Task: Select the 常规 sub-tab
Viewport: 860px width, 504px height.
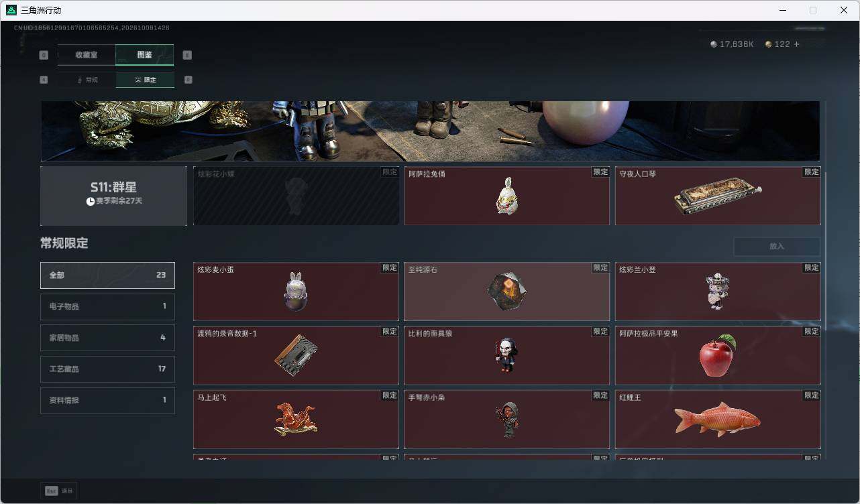Action: (87, 80)
